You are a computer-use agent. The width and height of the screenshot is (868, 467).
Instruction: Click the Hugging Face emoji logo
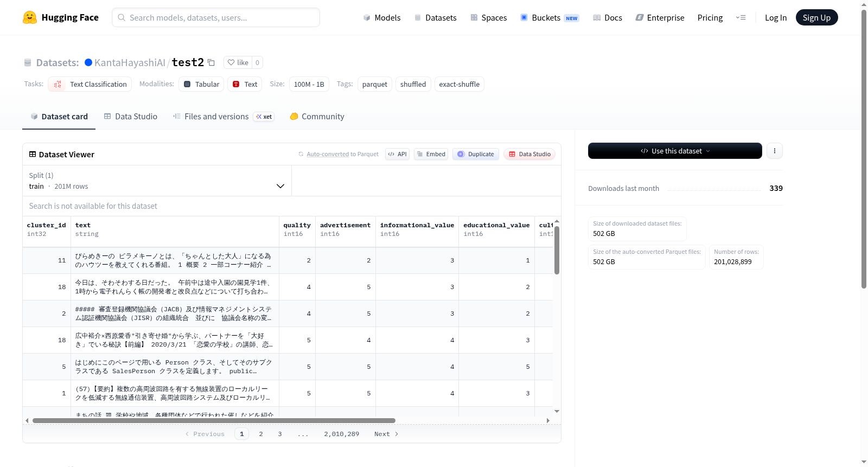30,17
